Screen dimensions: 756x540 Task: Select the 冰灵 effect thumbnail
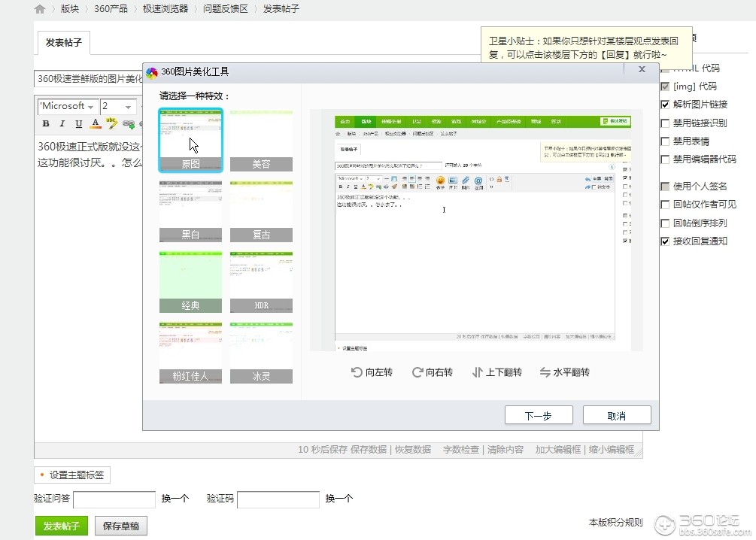[x=261, y=353]
